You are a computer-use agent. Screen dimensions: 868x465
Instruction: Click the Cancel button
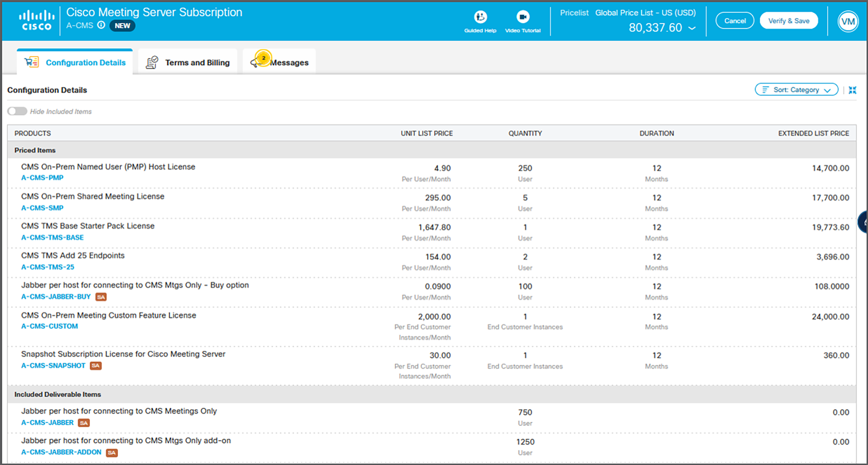[735, 21]
